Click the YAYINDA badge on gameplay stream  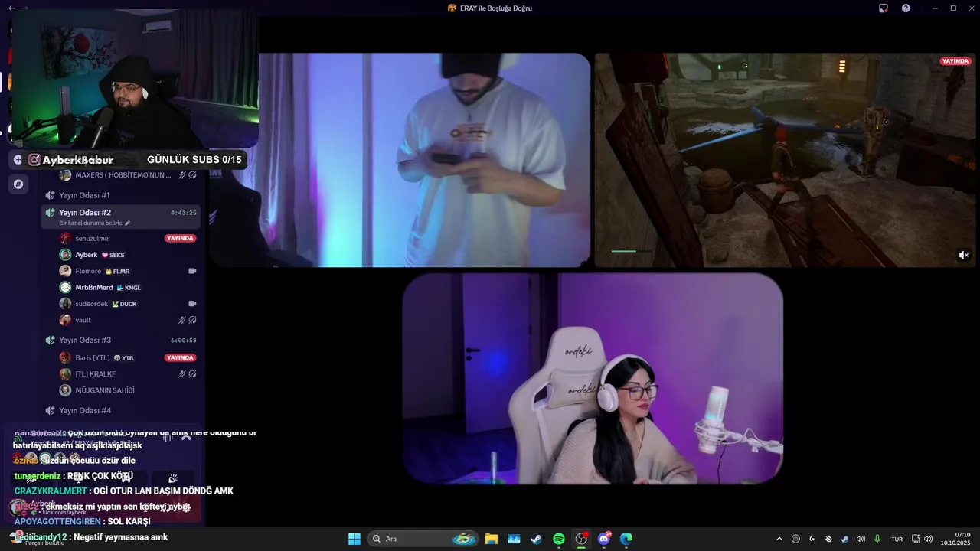(955, 61)
